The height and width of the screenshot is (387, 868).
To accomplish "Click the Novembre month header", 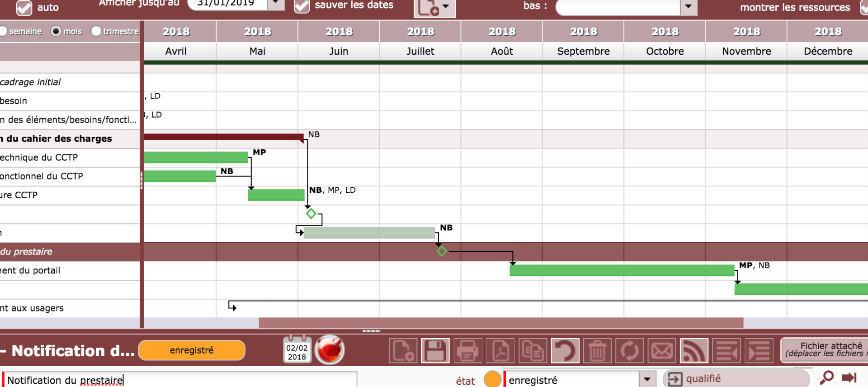I will tap(746, 51).
